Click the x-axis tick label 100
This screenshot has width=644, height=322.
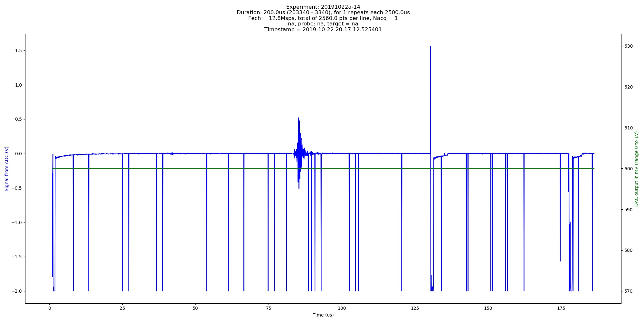342,308
